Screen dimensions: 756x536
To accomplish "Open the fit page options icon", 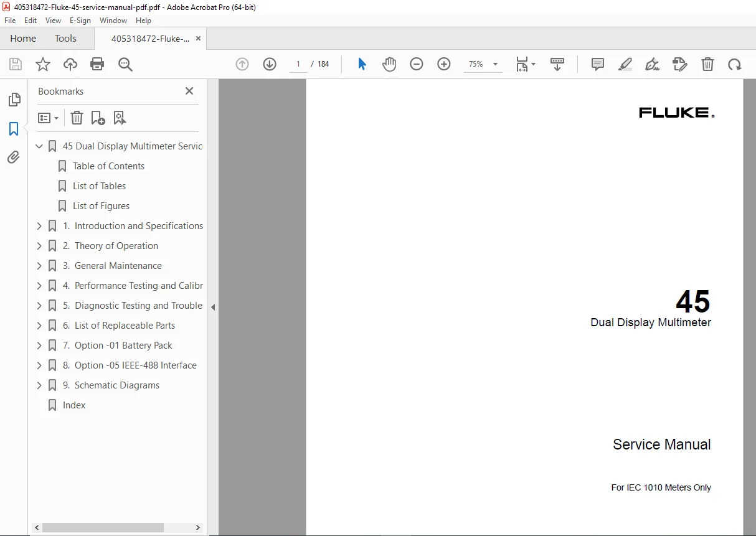I will tap(525, 64).
